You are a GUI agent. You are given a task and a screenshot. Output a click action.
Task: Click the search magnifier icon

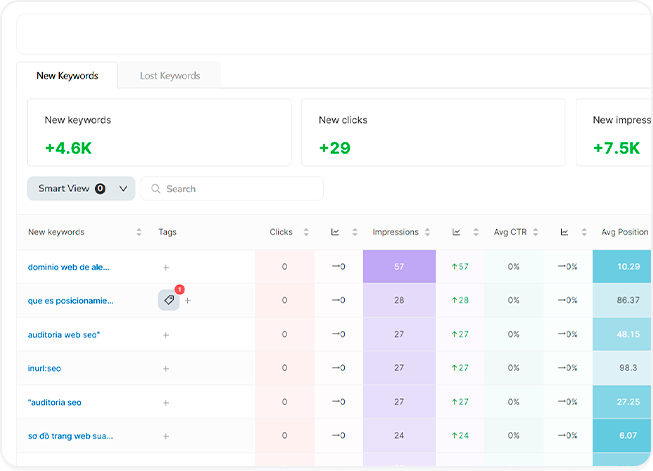pos(155,189)
